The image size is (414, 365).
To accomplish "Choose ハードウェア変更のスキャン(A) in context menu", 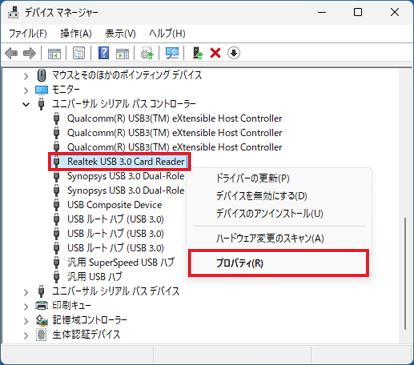I will point(270,238).
